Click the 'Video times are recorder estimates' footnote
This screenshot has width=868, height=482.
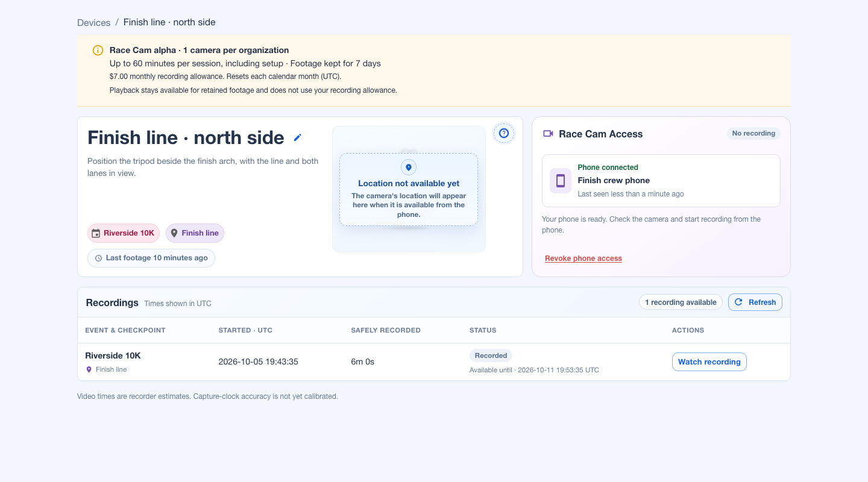207,396
